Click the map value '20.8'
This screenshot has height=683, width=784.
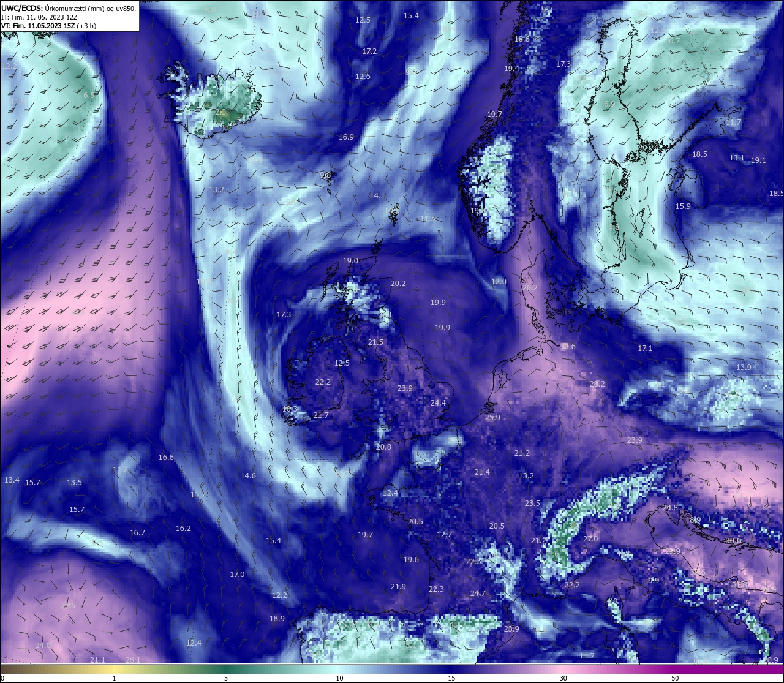pyautogui.click(x=383, y=447)
